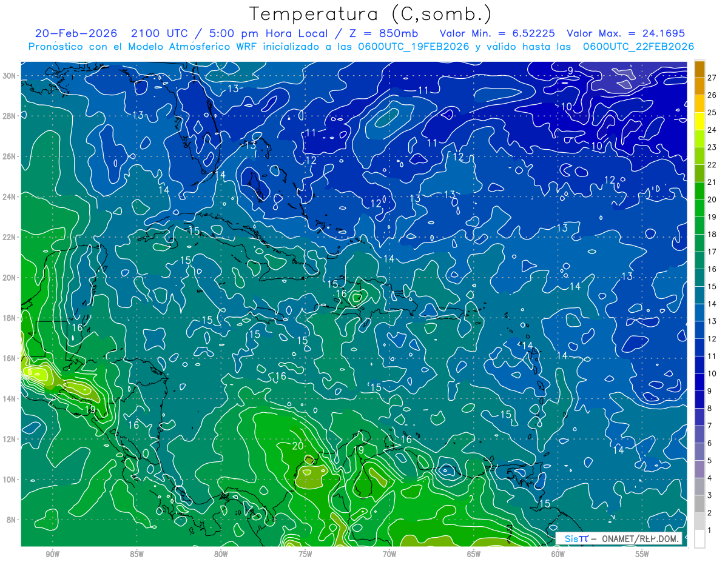The height and width of the screenshot is (562, 728).
Task: Click the "20N" latitude axis label
Action: coord(10,278)
